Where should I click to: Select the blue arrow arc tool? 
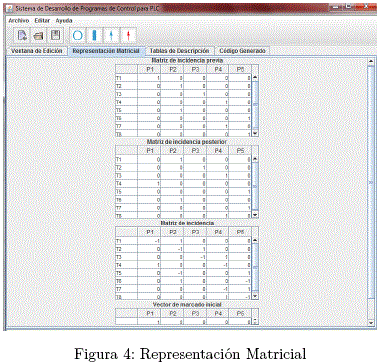coord(111,35)
